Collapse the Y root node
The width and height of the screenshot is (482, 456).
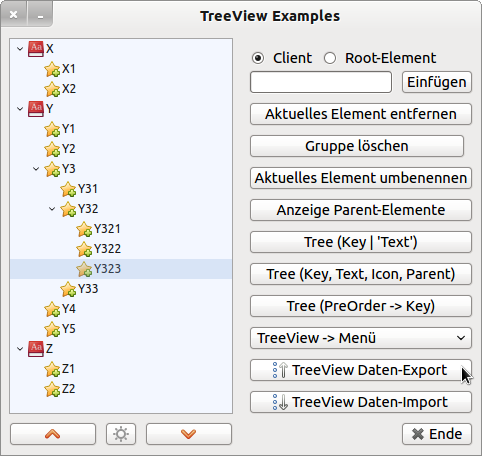20,109
